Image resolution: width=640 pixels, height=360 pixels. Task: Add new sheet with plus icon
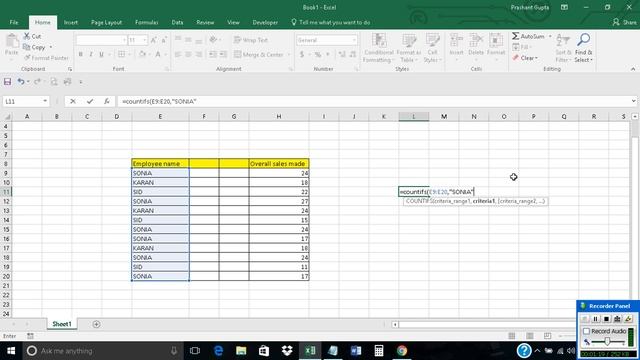(x=96, y=324)
